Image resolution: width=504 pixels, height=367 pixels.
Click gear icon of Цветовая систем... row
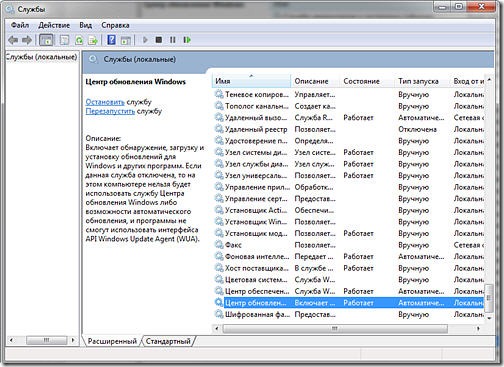[219, 280]
